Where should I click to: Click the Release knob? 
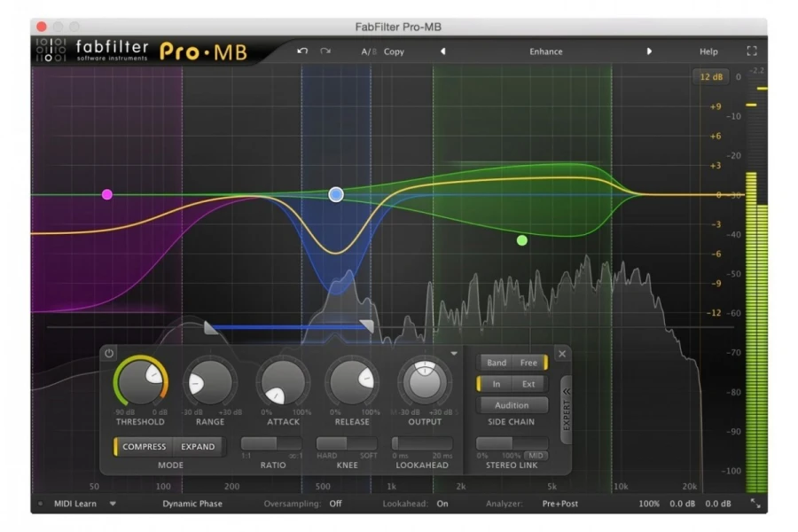coord(352,383)
